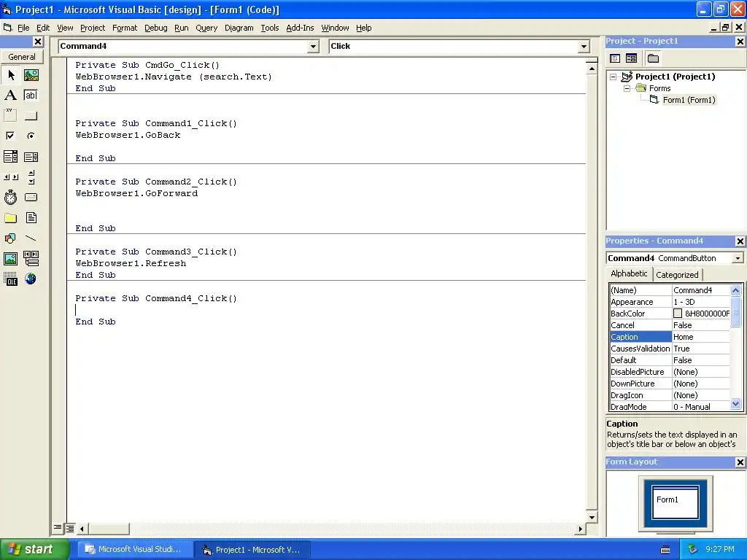The image size is (747, 560).
Task: Click the General tab in toolbox
Action: tap(22, 57)
